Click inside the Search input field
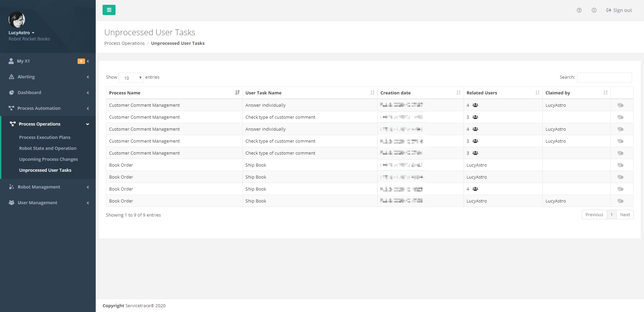 click(604, 77)
